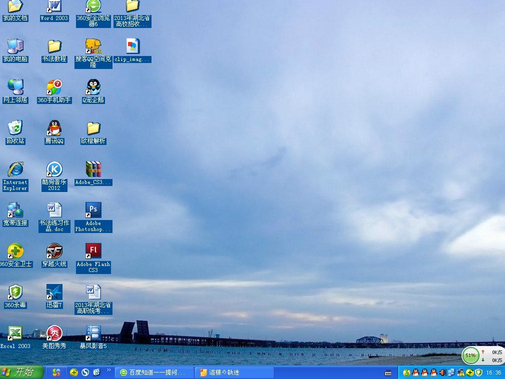This screenshot has height=379, width=505.
Task: Click the keyboard language bar icon in taskbar
Action: coord(388,373)
